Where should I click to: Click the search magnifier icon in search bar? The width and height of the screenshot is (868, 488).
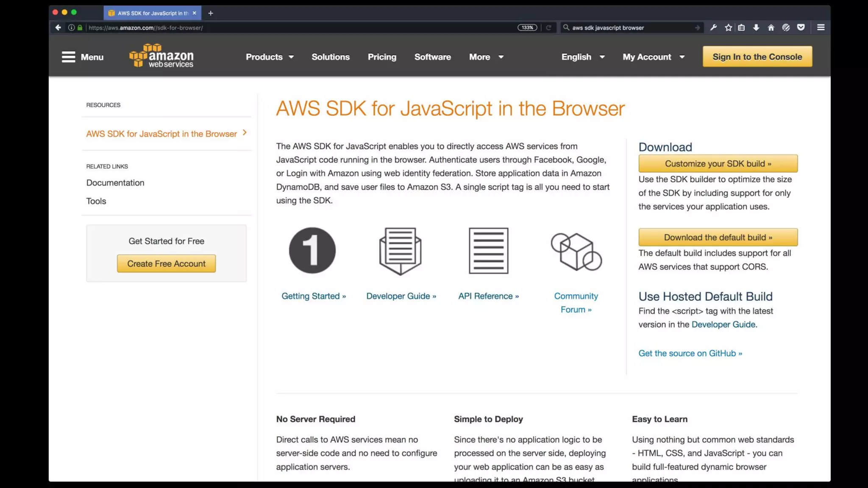566,28
